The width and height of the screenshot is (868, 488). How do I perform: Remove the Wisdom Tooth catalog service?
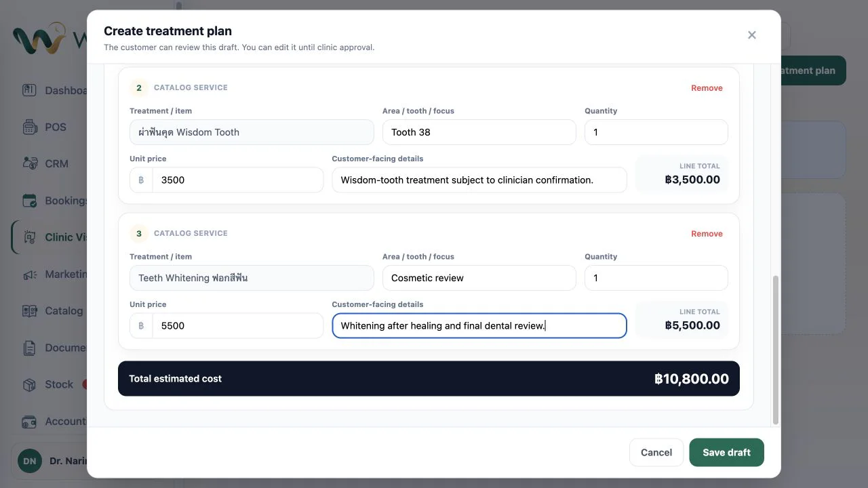707,88
